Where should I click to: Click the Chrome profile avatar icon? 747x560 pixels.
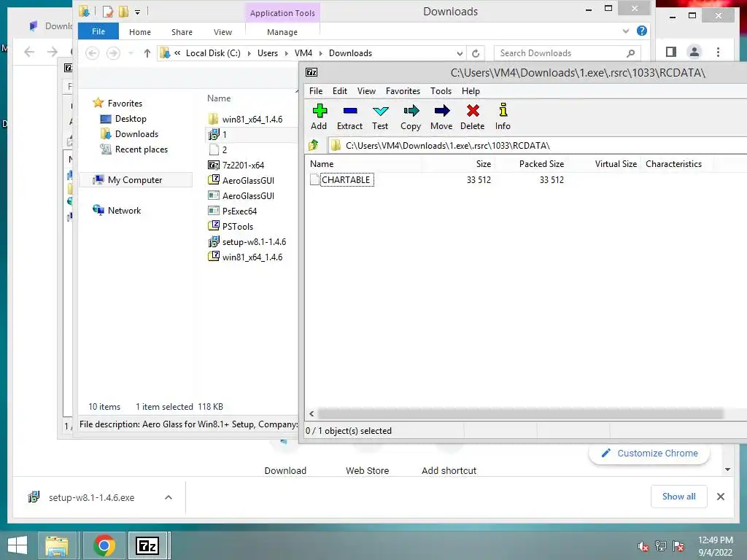(x=694, y=52)
